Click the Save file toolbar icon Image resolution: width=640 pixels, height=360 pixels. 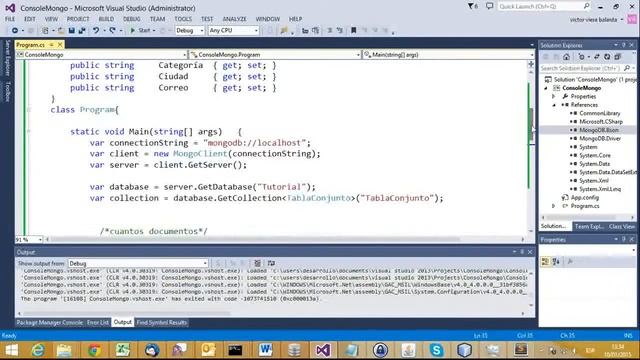[72, 31]
